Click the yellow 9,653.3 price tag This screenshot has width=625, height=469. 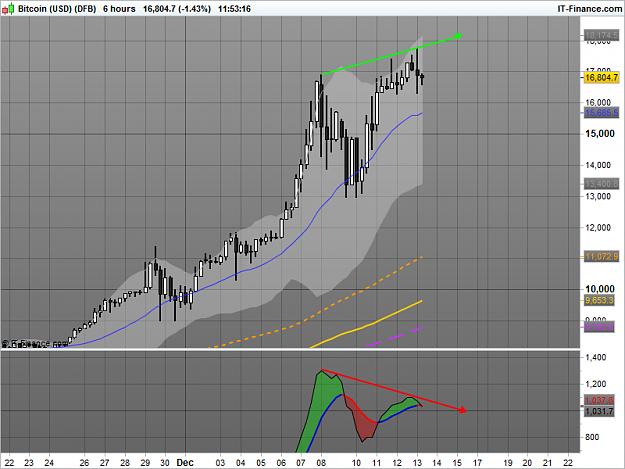pyautogui.click(x=599, y=300)
